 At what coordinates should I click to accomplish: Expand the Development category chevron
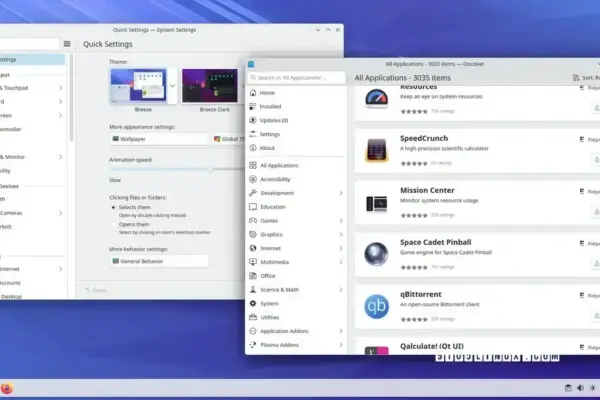click(x=341, y=193)
